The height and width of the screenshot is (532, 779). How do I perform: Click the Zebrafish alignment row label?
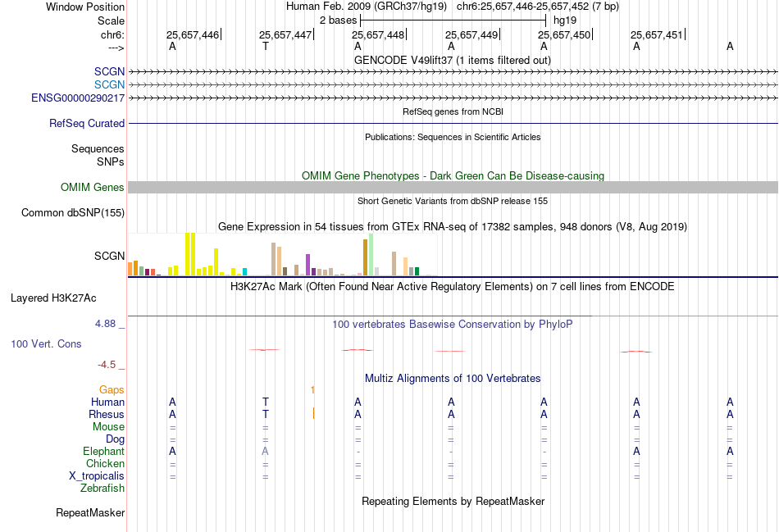click(102, 489)
